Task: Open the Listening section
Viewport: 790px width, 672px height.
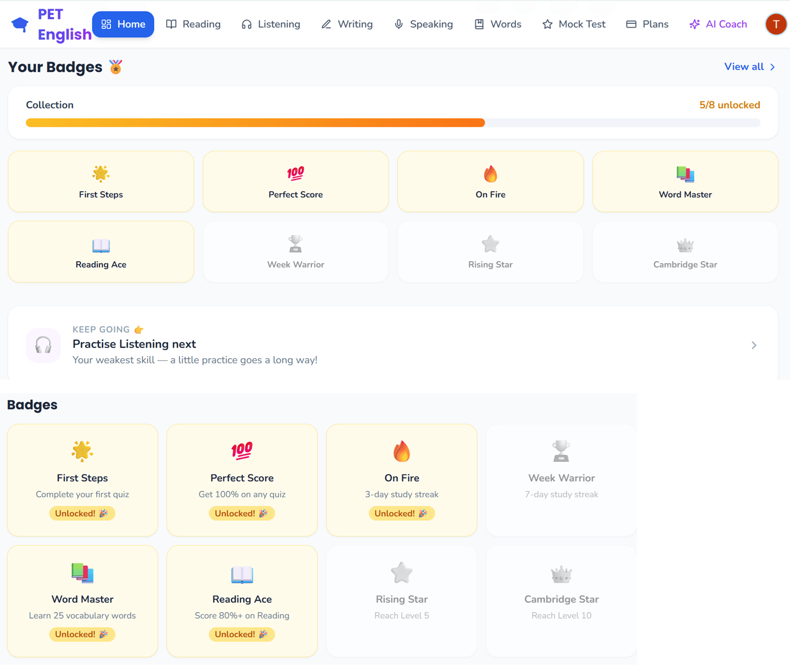Action: (x=271, y=25)
